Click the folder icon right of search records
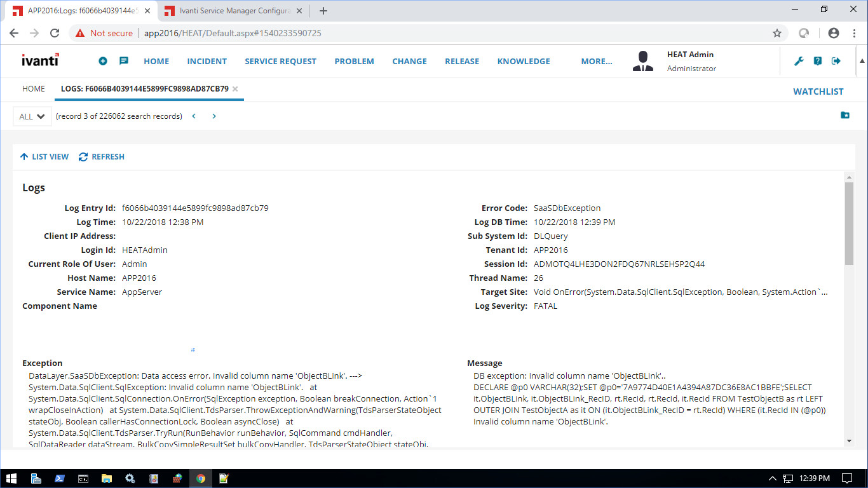 (844, 115)
